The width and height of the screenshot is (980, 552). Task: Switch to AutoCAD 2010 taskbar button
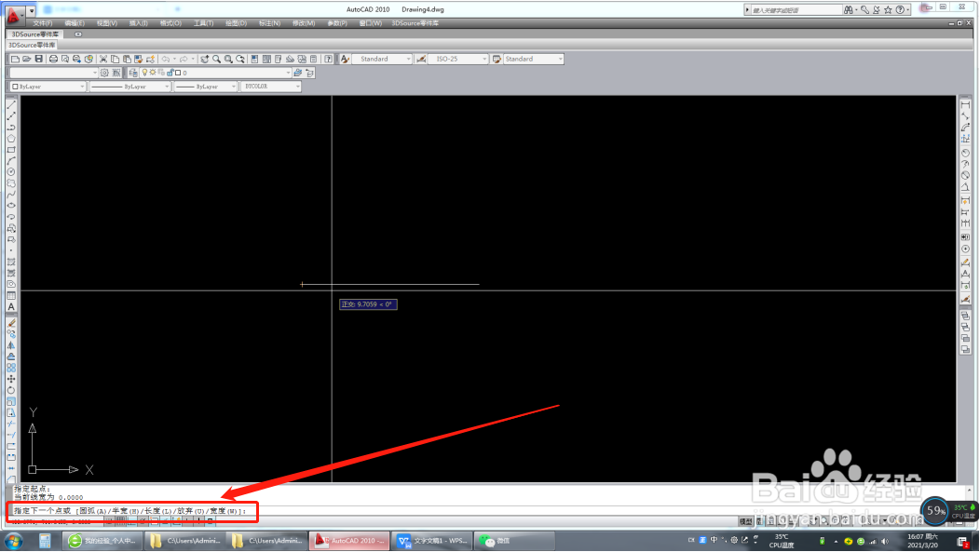pos(350,541)
